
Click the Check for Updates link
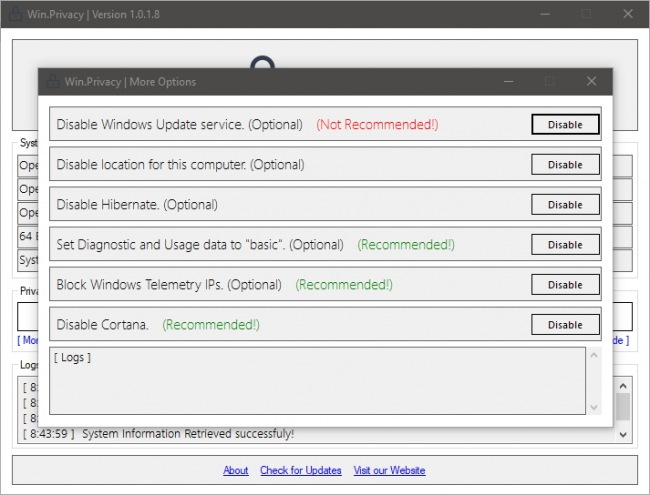pyautogui.click(x=301, y=470)
